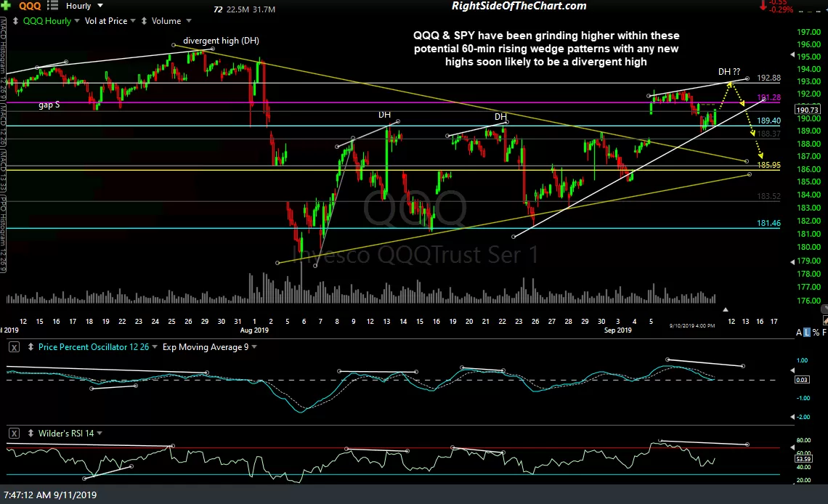Select the F scale button
The height and width of the screenshot is (504, 828).
pyautogui.click(x=824, y=333)
